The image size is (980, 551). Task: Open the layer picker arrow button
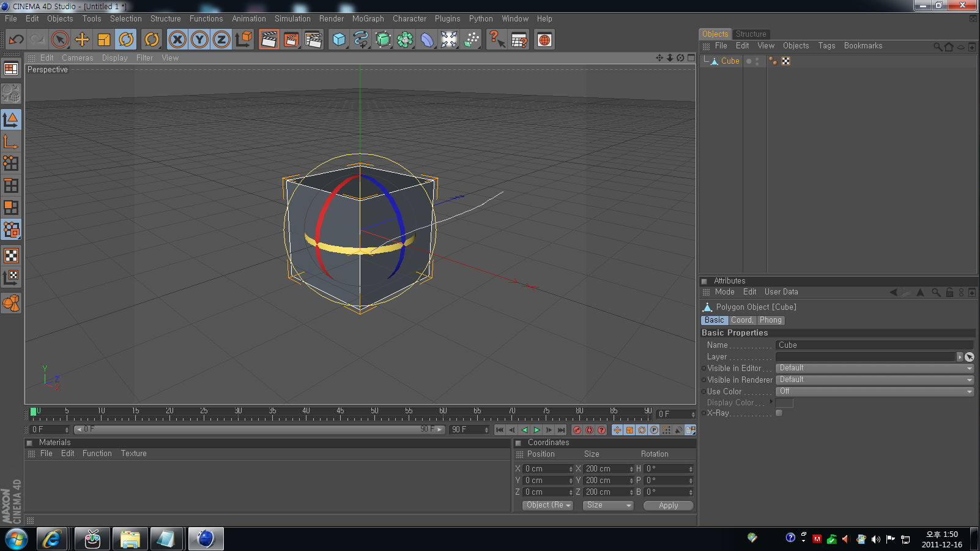(x=960, y=357)
